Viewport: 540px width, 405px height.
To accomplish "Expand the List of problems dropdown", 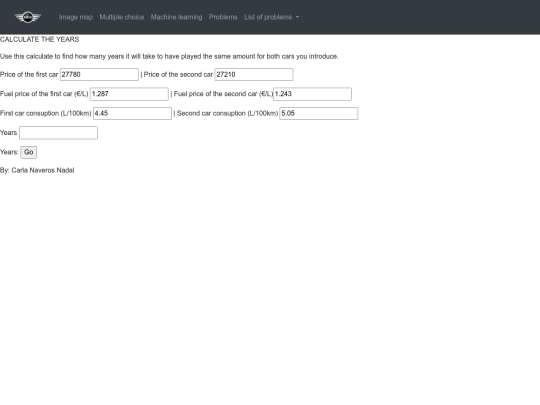I will click(272, 17).
